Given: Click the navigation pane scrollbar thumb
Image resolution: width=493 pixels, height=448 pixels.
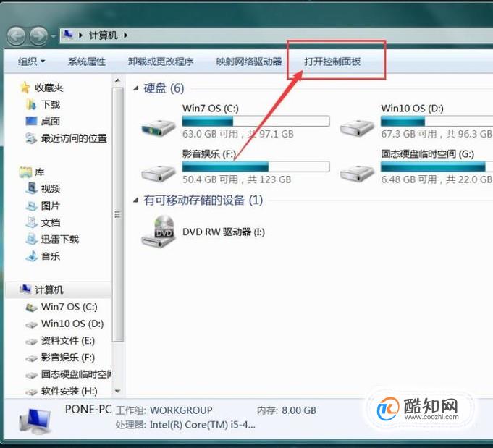Looking at the screenshot, I should [x=117, y=215].
